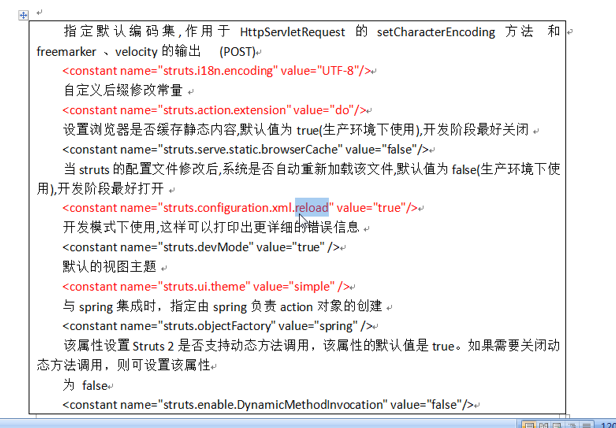Click the line containing "struts.objectFactory"
Screen dimensions: 616x428
click(x=217, y=326)
